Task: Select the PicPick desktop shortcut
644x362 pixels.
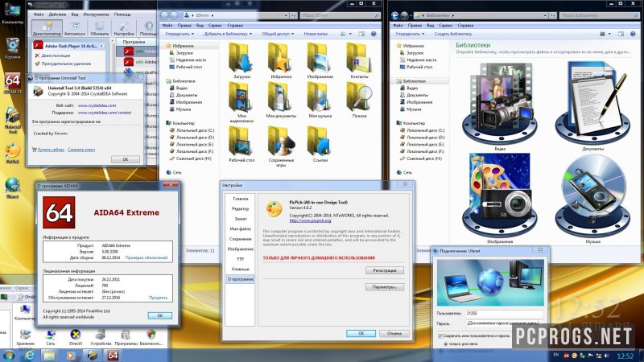Action: point(13,153)
